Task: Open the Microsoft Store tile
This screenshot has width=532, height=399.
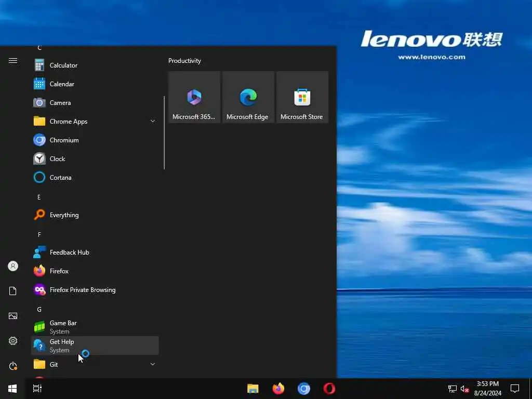Action: (302, 97)
